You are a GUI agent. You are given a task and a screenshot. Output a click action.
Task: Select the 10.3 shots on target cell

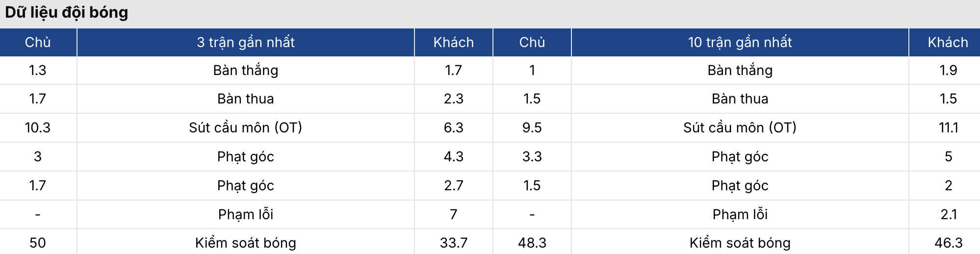[38, 127]
